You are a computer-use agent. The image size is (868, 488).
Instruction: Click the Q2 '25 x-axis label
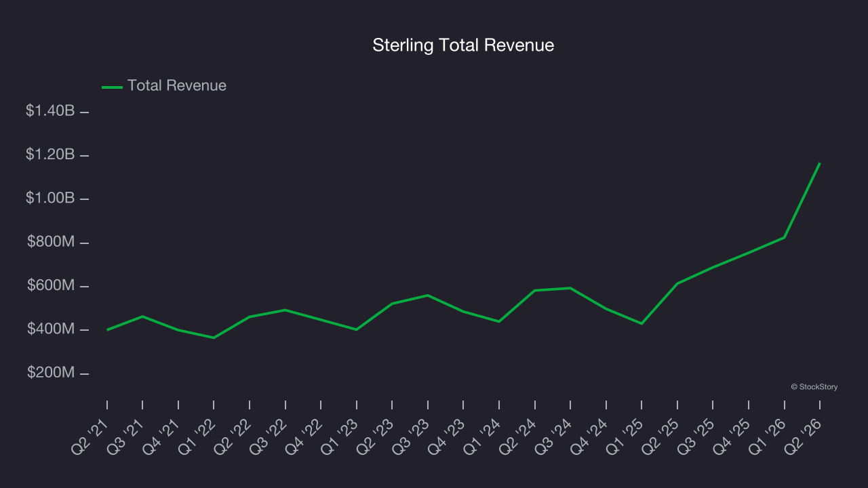point(661,436)
